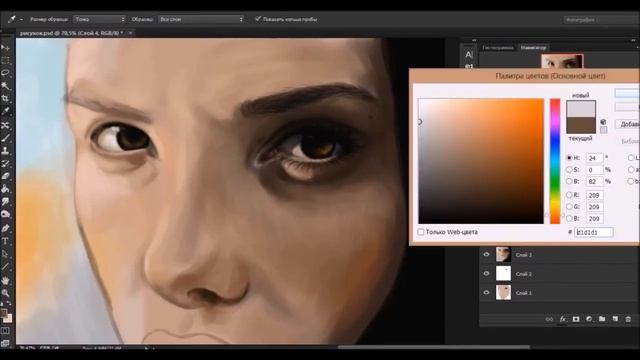Create new adjustment layer icon
The height and width of the screenshot is (360, 640).
pos(589,319)
